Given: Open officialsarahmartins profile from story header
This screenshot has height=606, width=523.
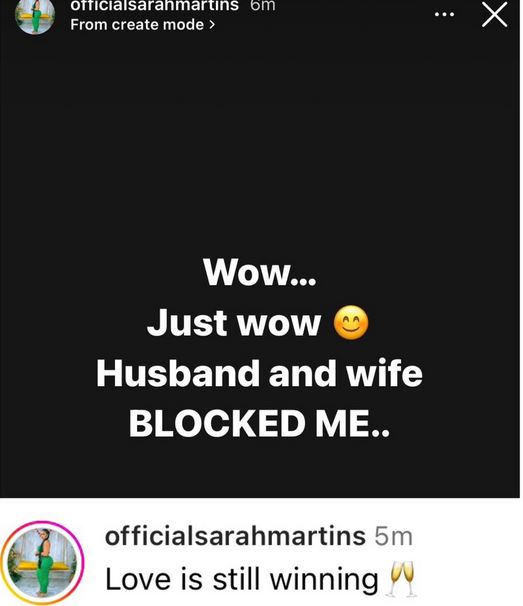Looking at the screenshot, I should click(x=154, y=5).
